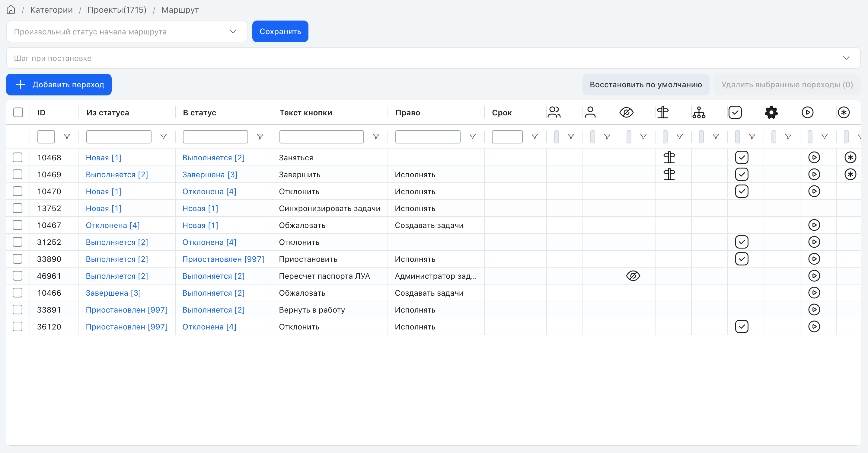Click Право filter input field
Image resolution: width=868 pixels, height=453 pixels.
[428, 137]
